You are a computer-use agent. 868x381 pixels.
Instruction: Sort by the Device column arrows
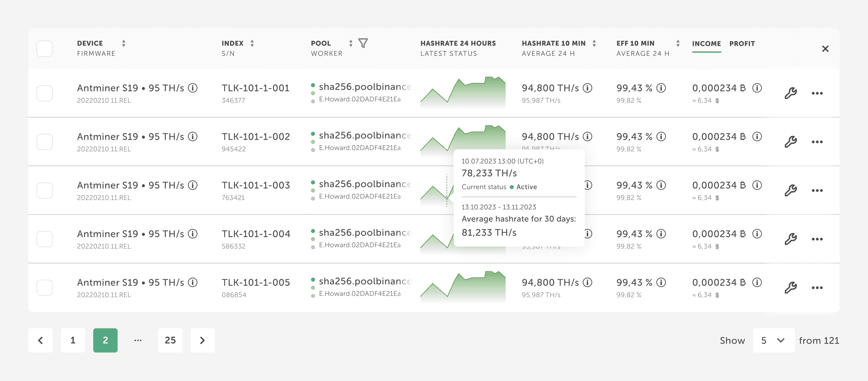pos(124,43)
